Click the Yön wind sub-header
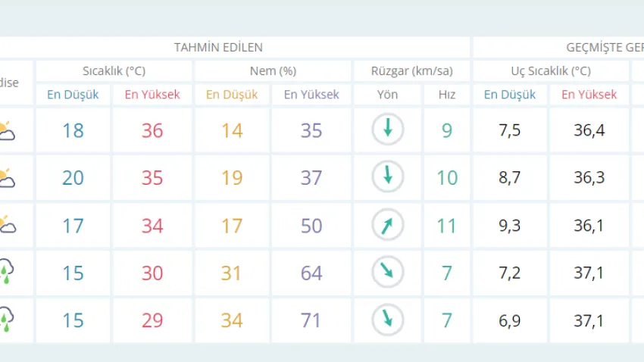 (x=387, y=95)
